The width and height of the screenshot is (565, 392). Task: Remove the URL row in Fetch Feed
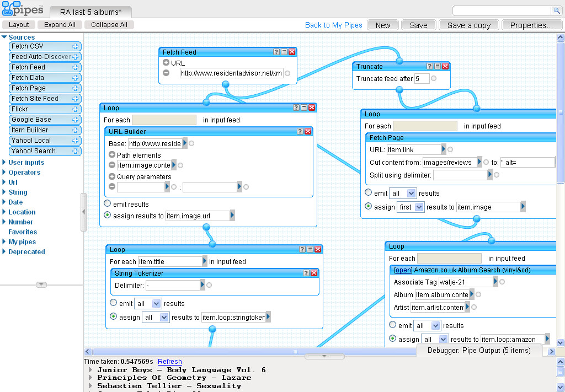[x=166, y=73]
